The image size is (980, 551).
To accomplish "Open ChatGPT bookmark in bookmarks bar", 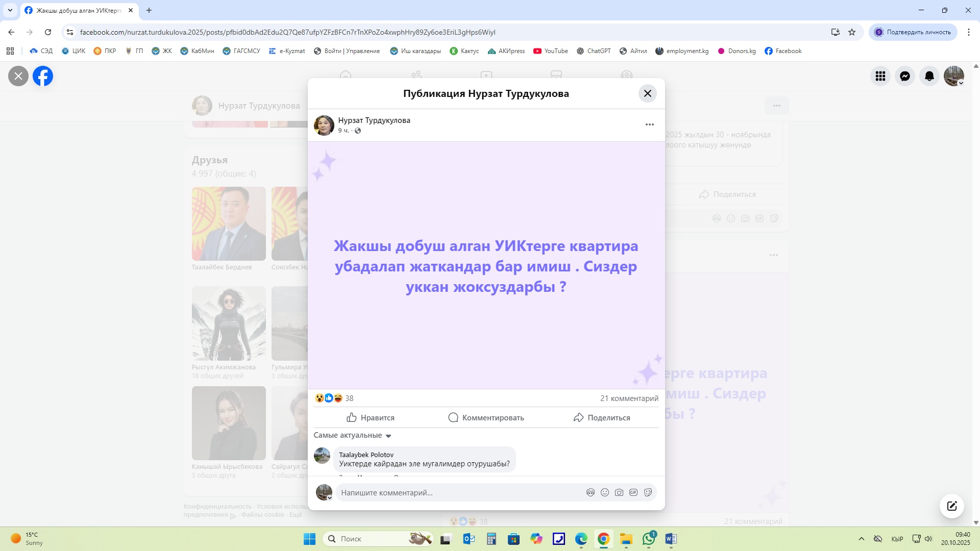I will (x=593, y=51).
